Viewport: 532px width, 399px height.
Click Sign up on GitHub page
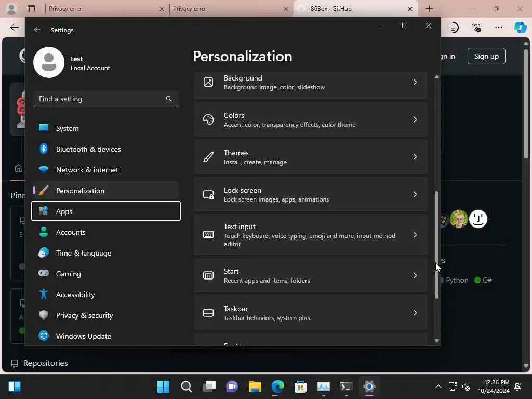(486, 56)
